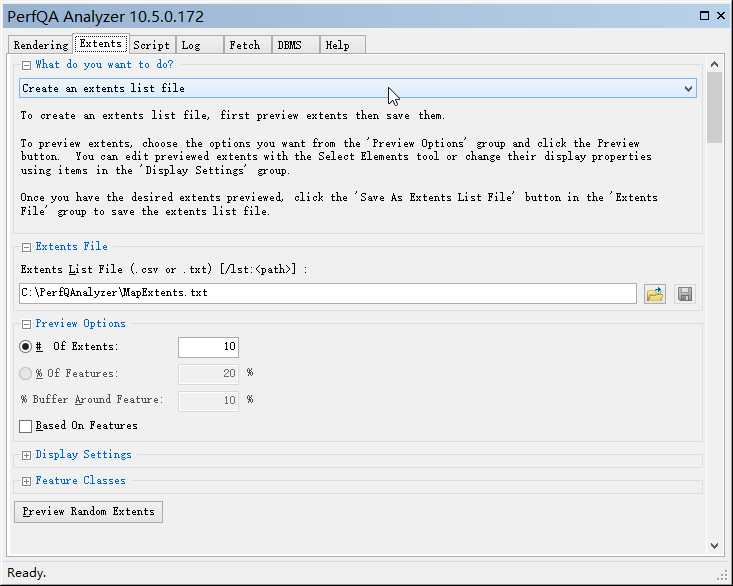Click the % Buffer Around Feature field

tap(208, 400)
